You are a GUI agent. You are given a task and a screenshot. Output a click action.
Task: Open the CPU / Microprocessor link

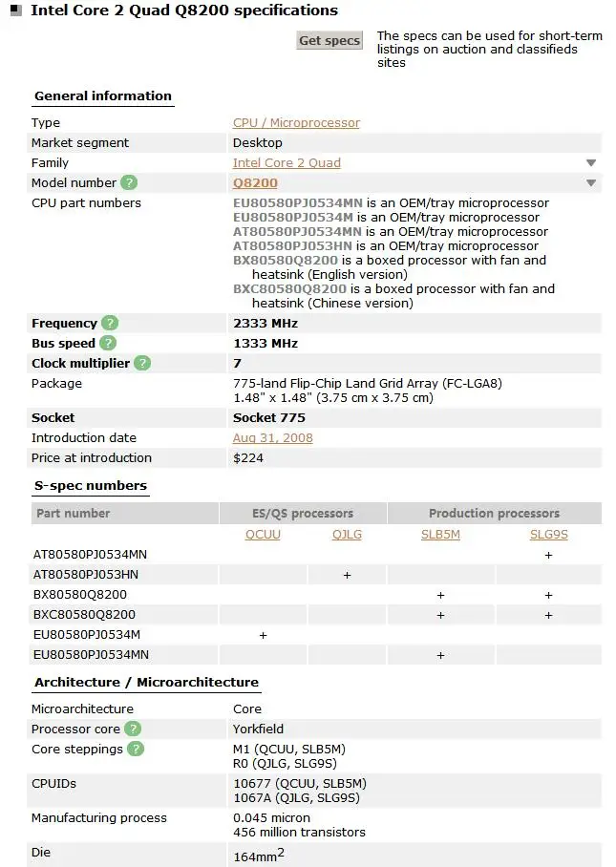coord(295,122)
